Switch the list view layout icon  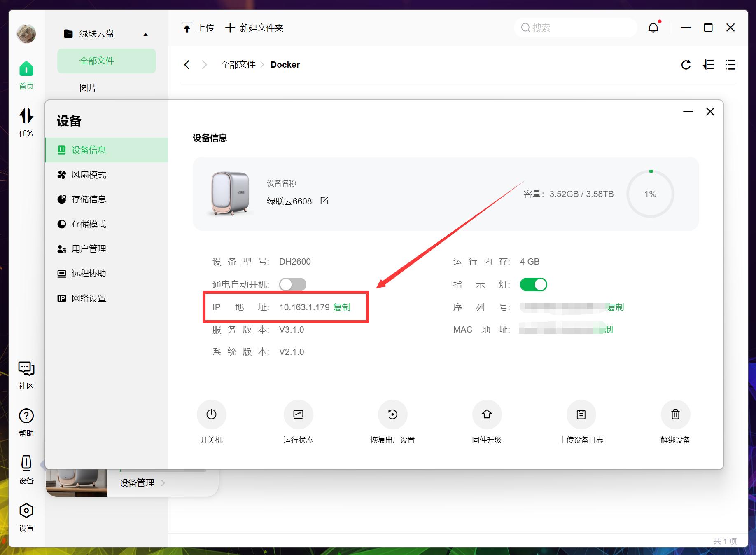point(730,65)
